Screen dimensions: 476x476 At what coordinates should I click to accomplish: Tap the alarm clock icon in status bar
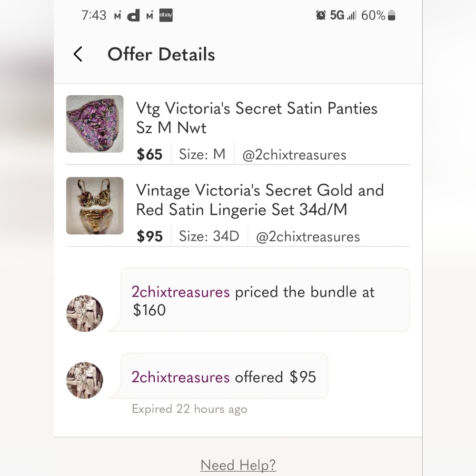[321, 15]
